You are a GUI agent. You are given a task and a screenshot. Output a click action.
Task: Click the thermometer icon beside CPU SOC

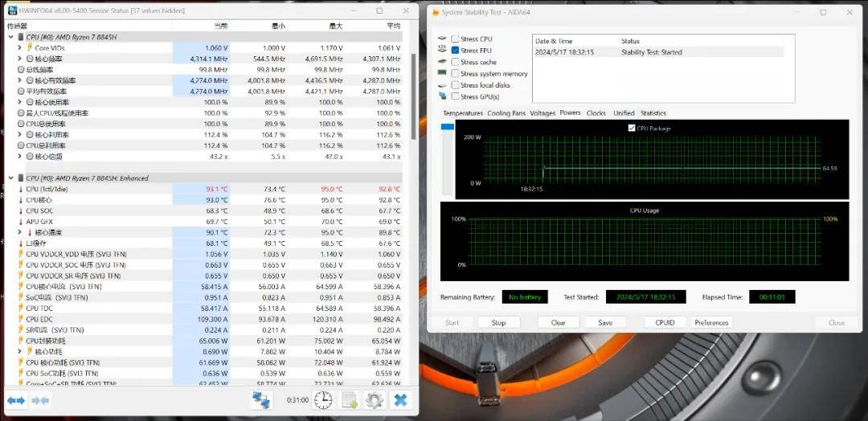coord(21,210)
